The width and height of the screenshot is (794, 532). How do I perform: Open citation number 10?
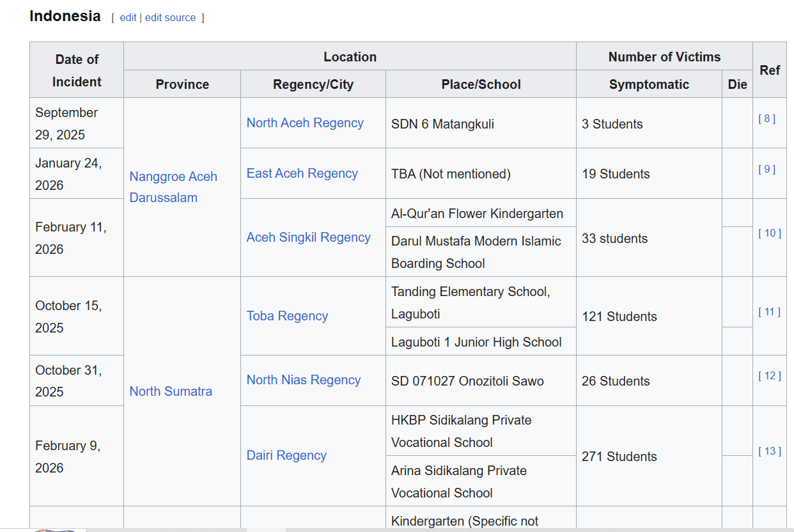click(x=770, y=233)
